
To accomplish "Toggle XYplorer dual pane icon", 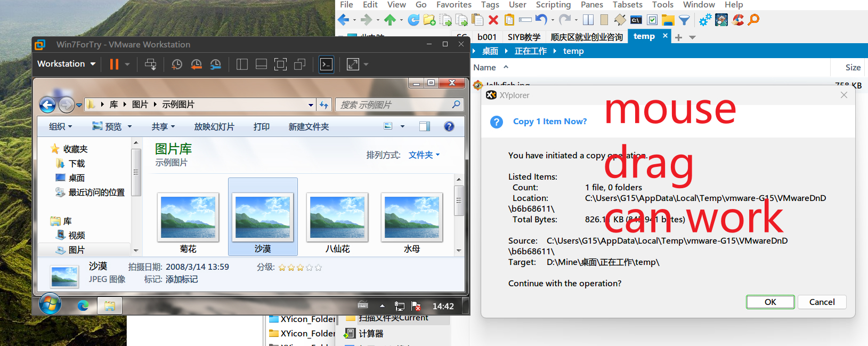I will tap(588, 20).
